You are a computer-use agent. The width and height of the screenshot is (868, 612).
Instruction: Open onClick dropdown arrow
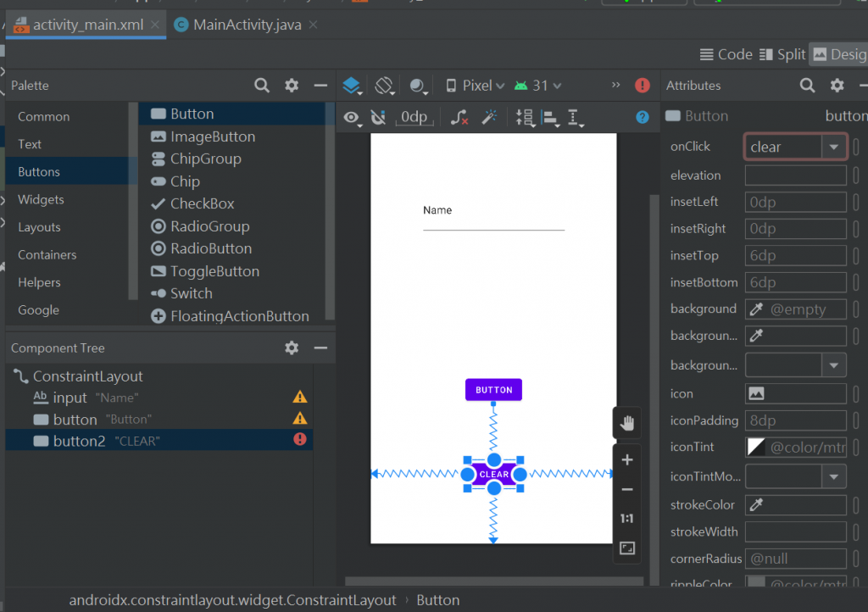(834, 147)
